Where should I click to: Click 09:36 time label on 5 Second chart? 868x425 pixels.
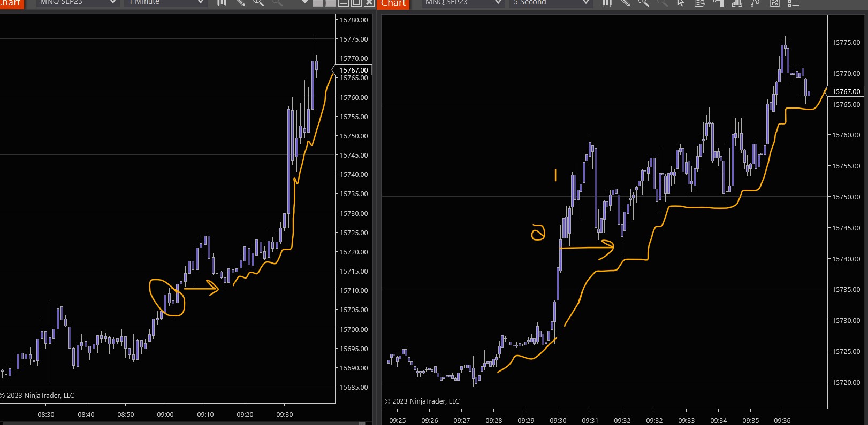[x=782, y=421]
